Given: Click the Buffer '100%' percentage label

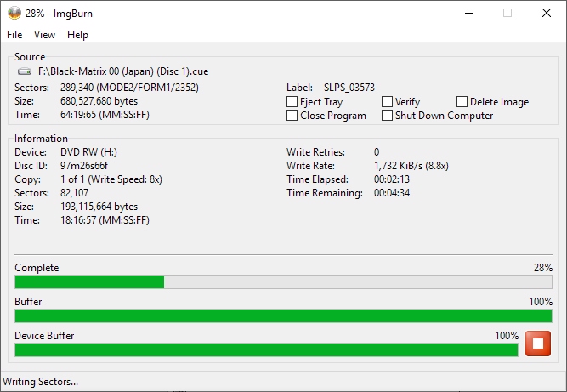Looking at the screenshot, I should (x=541, y=302).
